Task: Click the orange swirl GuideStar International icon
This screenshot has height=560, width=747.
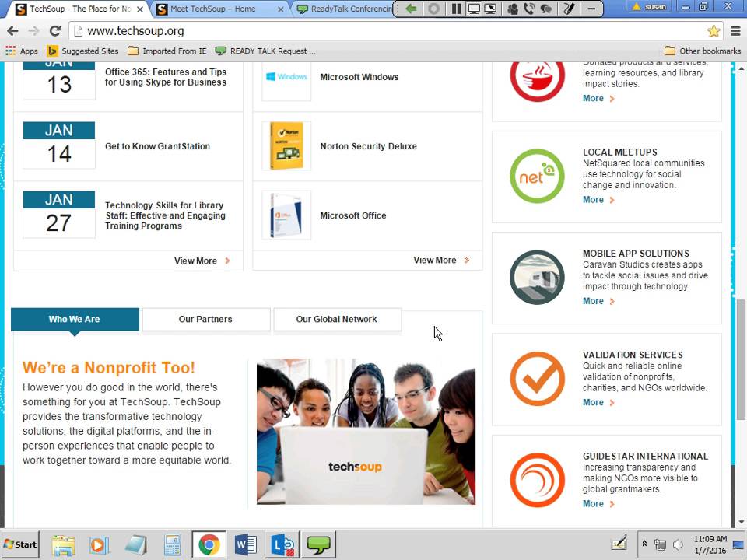Action: 538,480
